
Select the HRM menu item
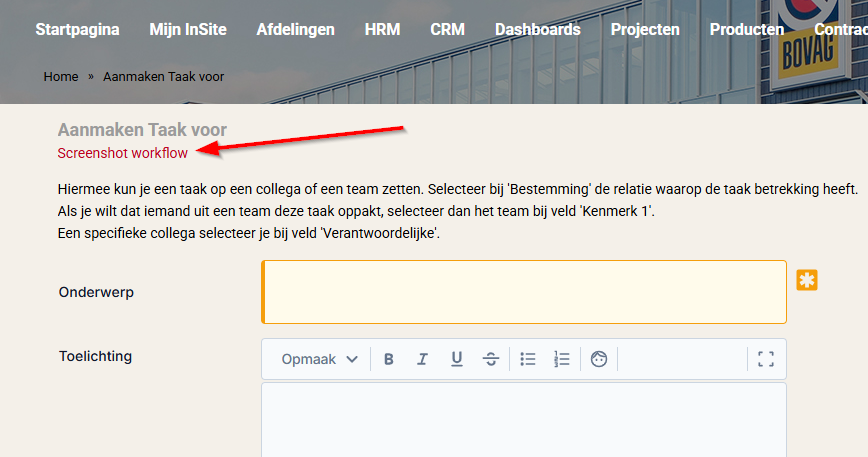pos(382,29)
